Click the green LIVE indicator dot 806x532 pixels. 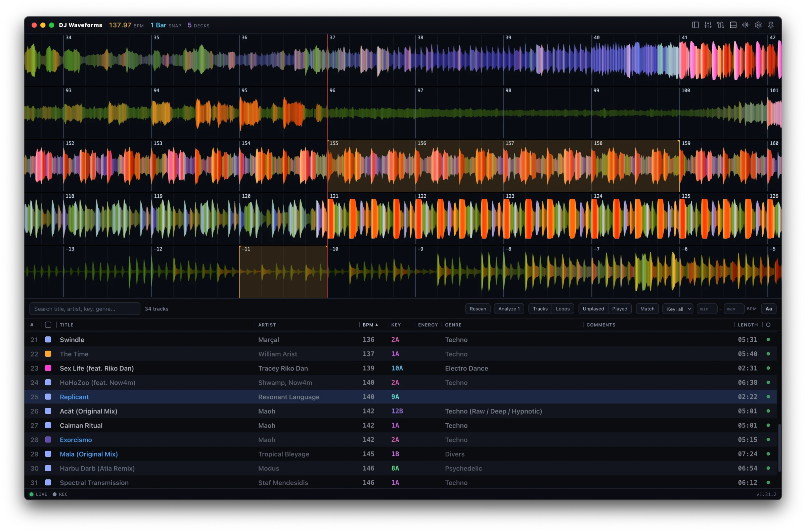[x=31, y=494]
